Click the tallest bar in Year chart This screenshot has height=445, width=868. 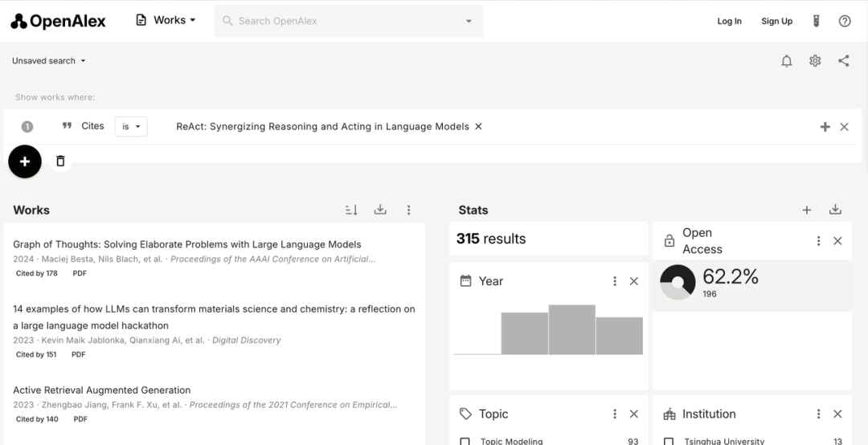point(571,329)
